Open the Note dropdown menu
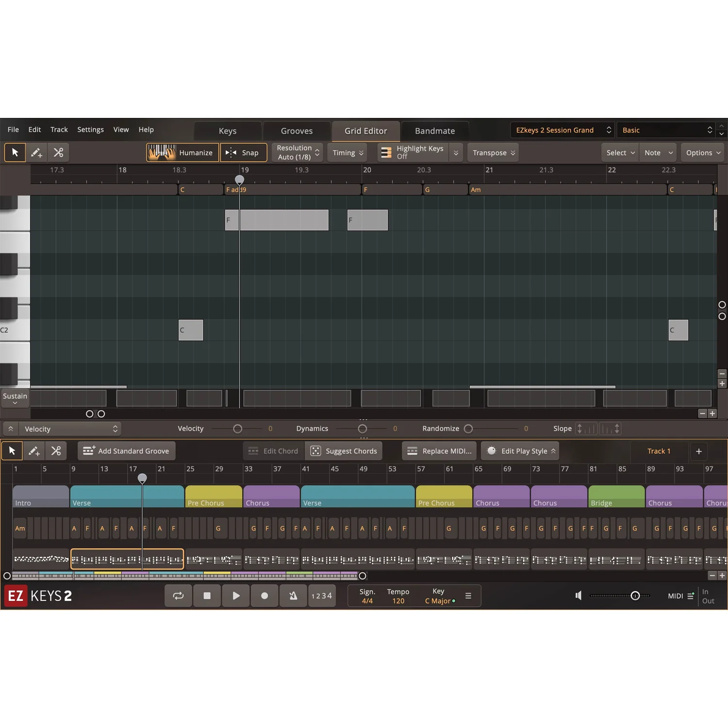The width and height of the screenshot is (728, 728). (658, 152)
